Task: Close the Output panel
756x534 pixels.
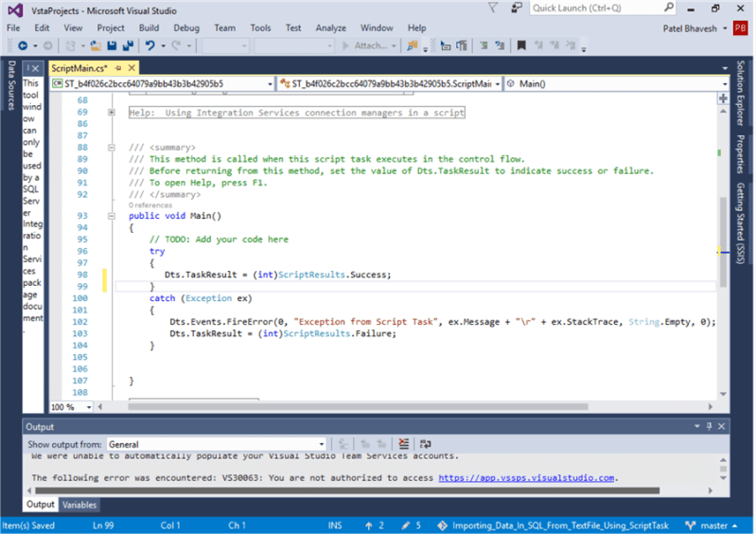Action: pos(721,426)
